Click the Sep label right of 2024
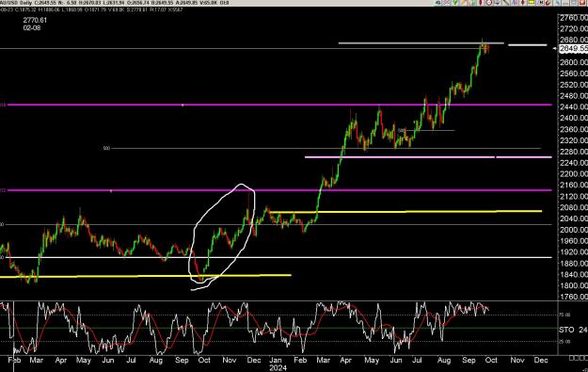 click(x=469, y=360)
